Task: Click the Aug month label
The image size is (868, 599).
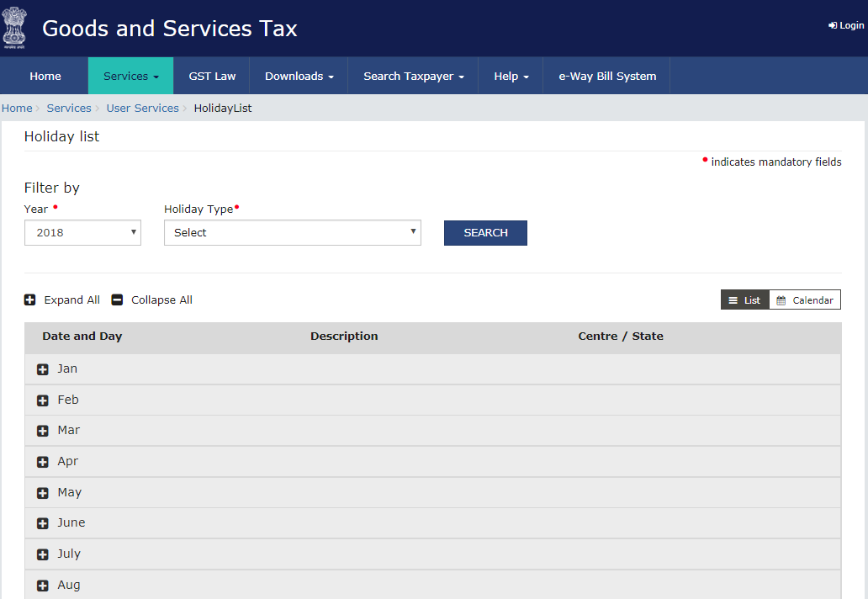Action: (x=69, y=585)
